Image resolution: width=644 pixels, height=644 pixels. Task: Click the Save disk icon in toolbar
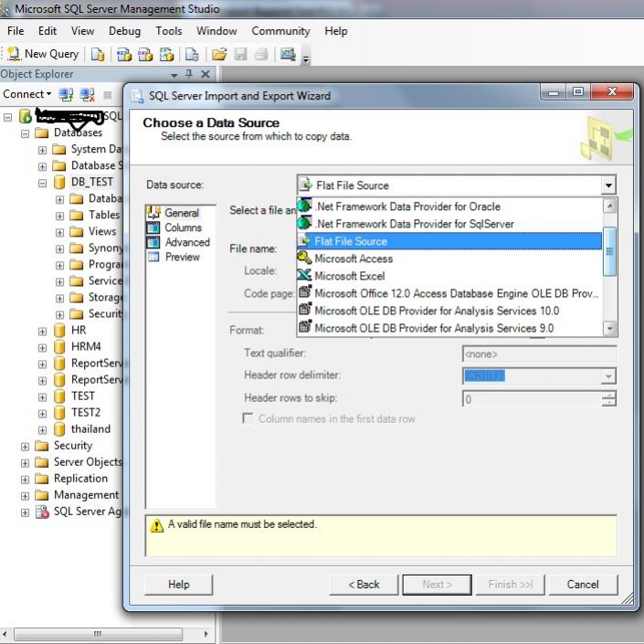(240, 54)
